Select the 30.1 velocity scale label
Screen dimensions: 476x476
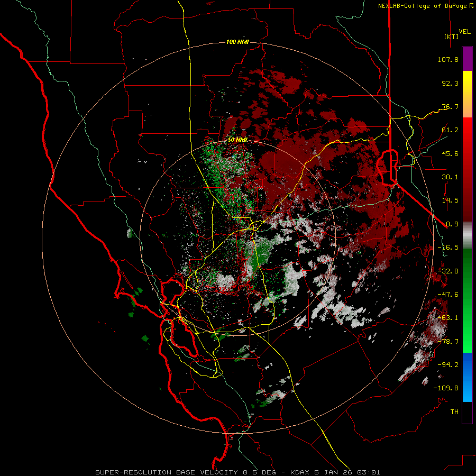click(x=450, y=177)
